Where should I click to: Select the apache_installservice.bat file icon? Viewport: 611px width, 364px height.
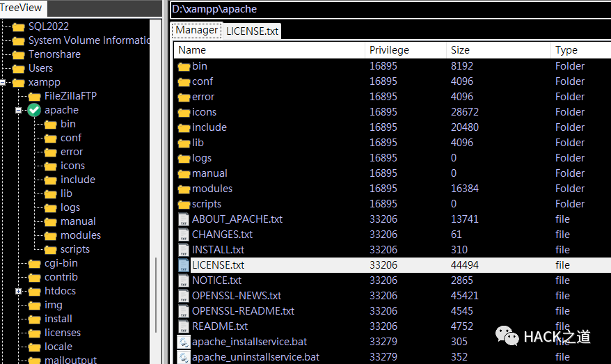[184, 342]
